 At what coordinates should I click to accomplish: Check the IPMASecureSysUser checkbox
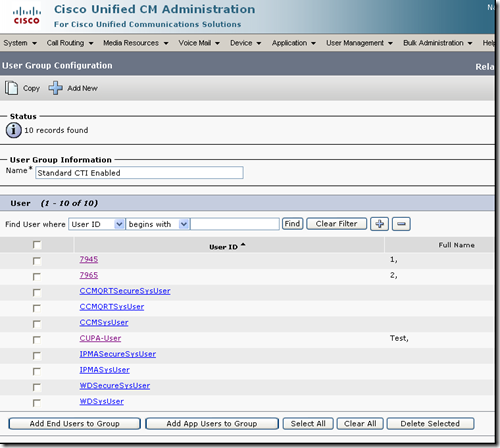point(37,355)
